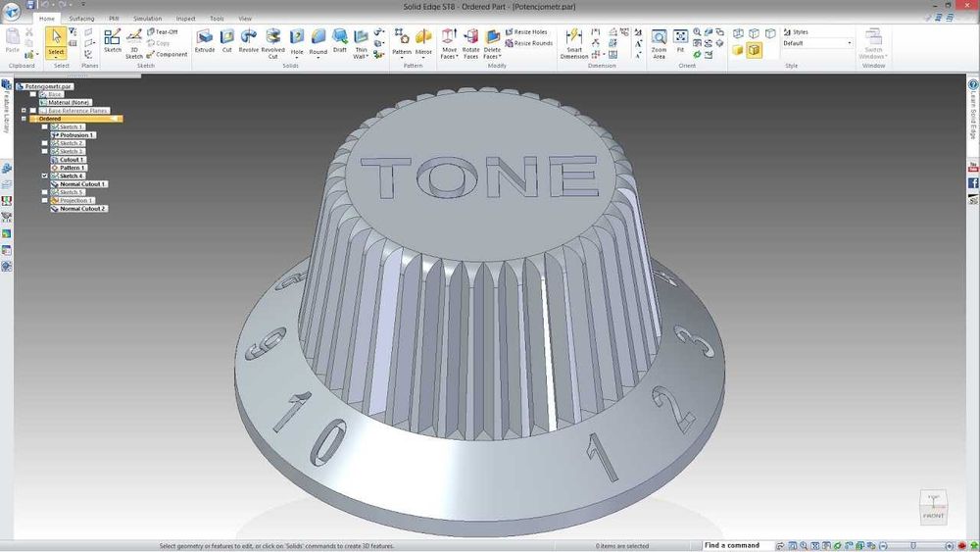The image size is (980, 552).
Task: Open the Sketch tool
Action: click(113, 40)
